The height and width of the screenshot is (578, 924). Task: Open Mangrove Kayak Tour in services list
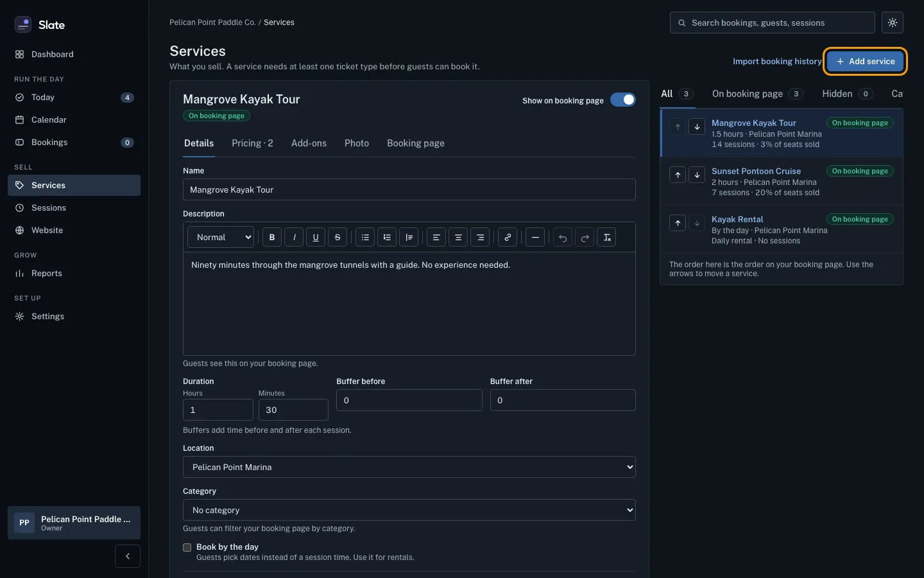[753, 123]
